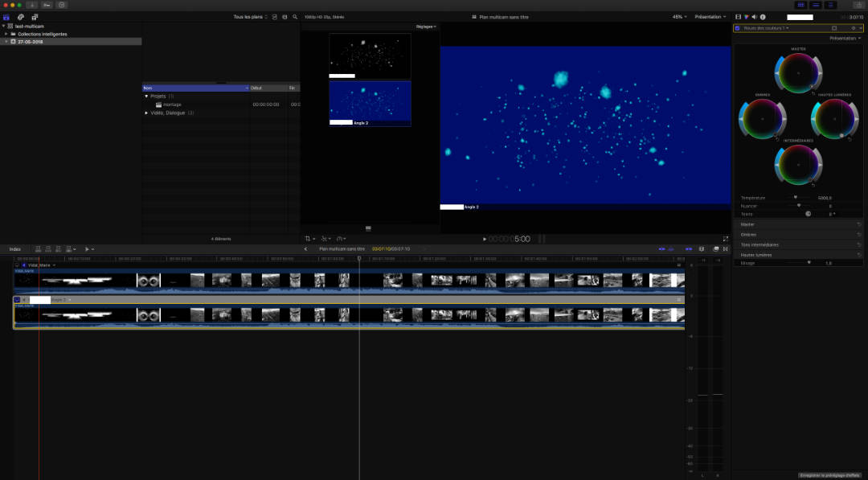Screen dimensions: 868x480
Task: Open the effects browser icon
Action: point(716,249)
